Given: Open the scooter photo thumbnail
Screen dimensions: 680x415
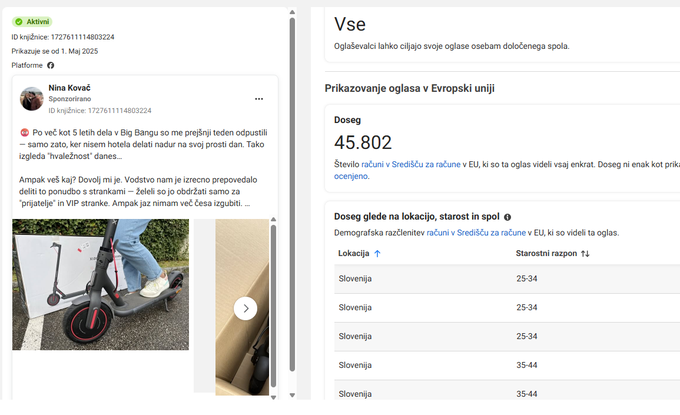Looking at the screenshot, I should [x=101, y=284].
